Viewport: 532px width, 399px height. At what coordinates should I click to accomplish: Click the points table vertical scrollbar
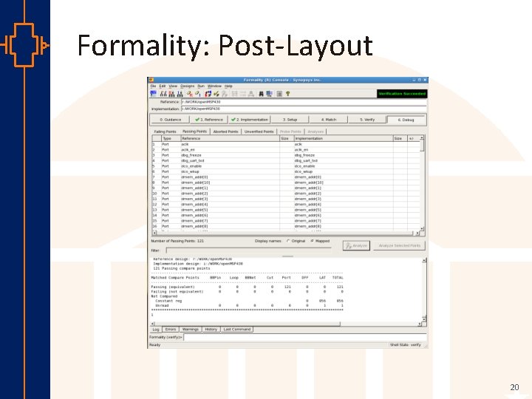pyautogui.click(x=422, y=183)
